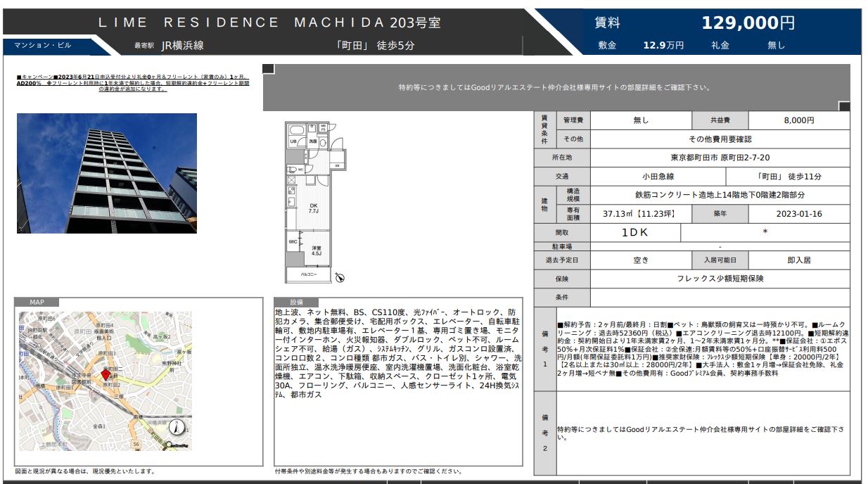The width and height of the screenshot is (868, 484).
Task: Select the 「町田」 徒歩5分 text
Action: point(375,45)
